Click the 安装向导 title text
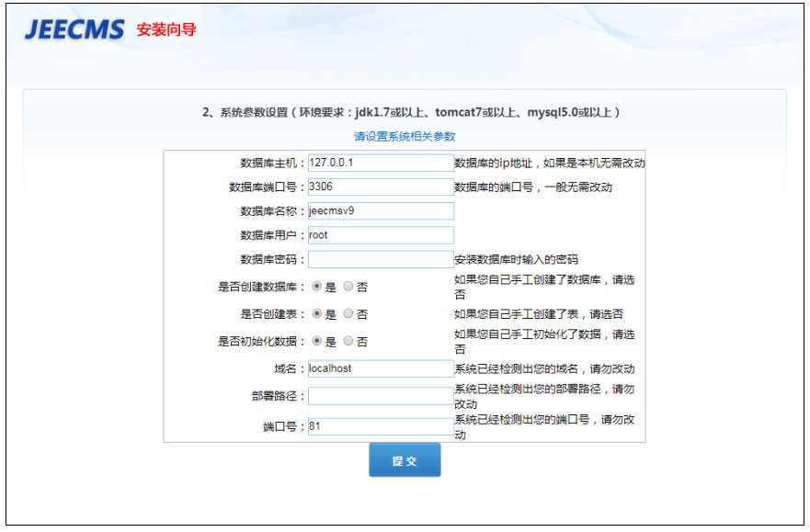This screenshot has height=532, width=810. coord(166,29)
